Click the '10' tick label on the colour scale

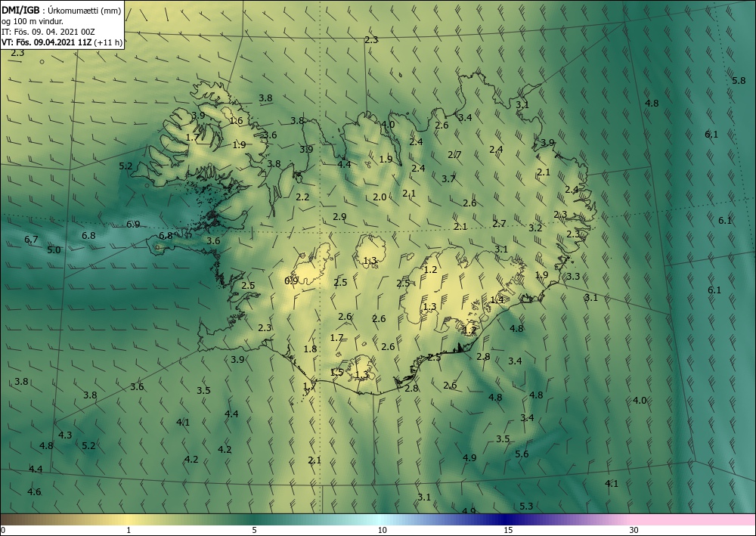382,530
